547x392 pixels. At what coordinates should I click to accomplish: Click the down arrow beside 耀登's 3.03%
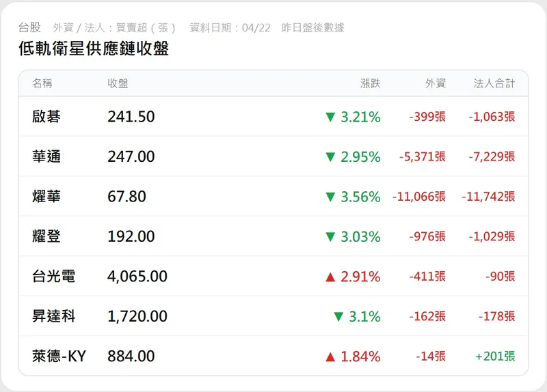point(330,237)
